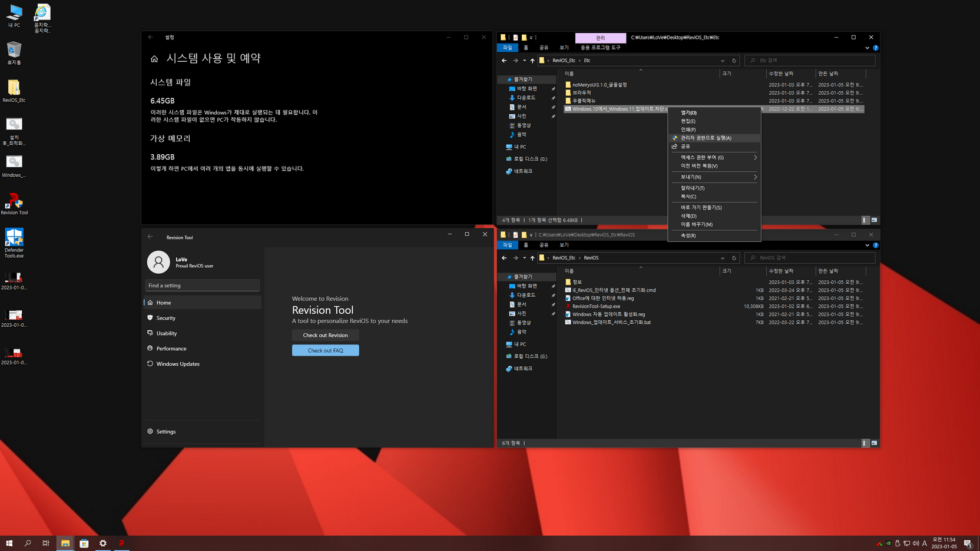Choose 열기(O) in the context menu
The image size is (980, 551).
(714, 112)
